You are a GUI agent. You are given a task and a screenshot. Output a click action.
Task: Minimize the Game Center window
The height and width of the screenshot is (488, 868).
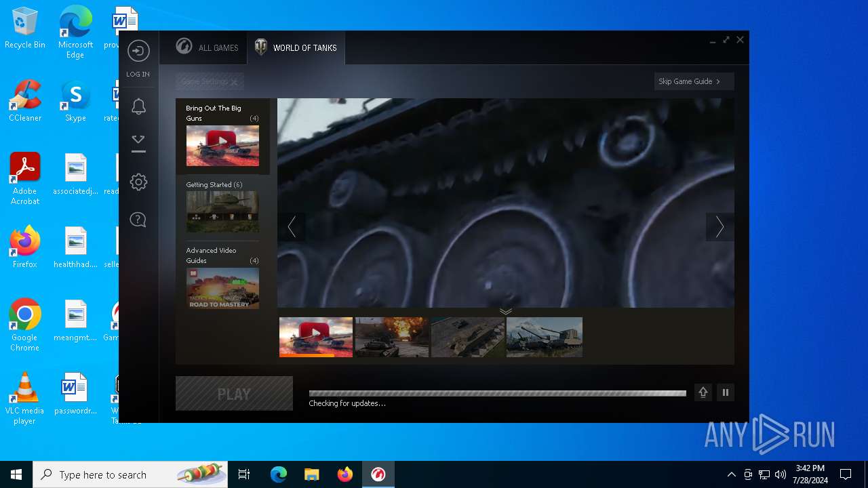coord(713,41)
